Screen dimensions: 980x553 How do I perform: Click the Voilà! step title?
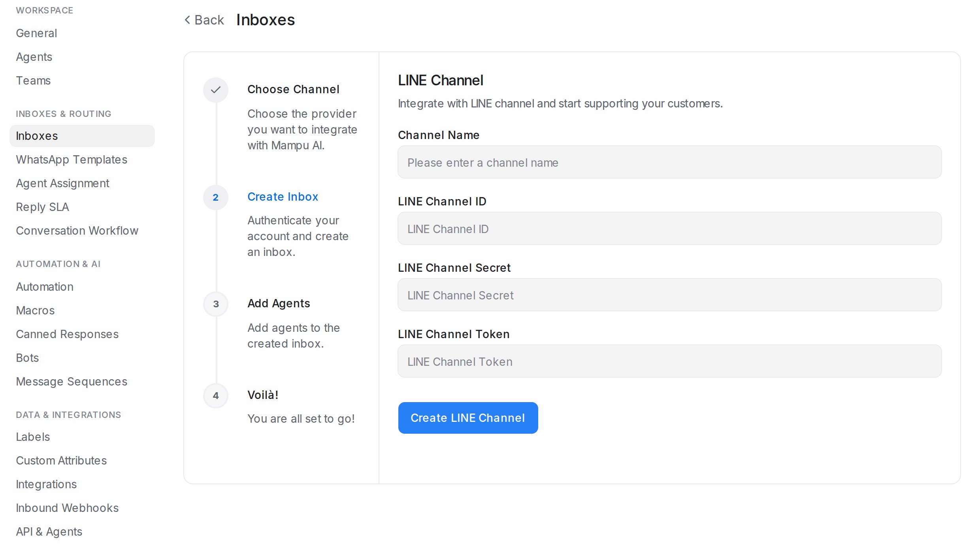[x=263, y=395]
